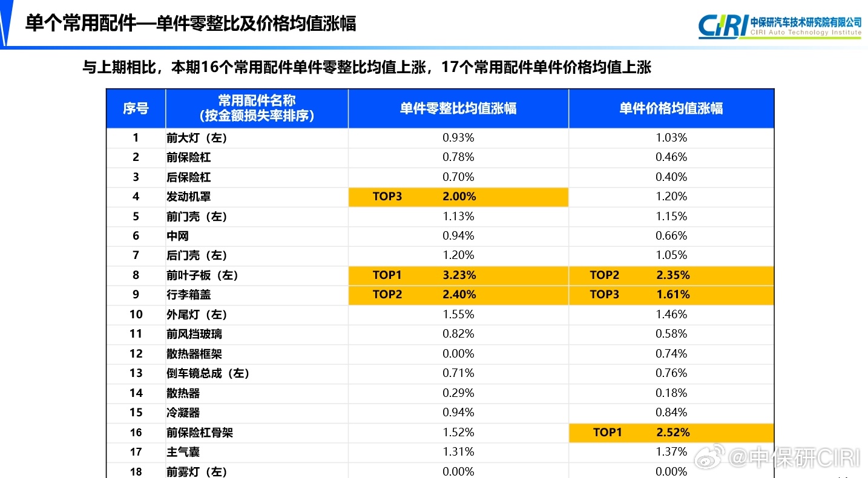This screenshot has width=868, height=478.
Task: Click the 0.58% price value for 前风挡玻璃
Action: click(671, 334)
